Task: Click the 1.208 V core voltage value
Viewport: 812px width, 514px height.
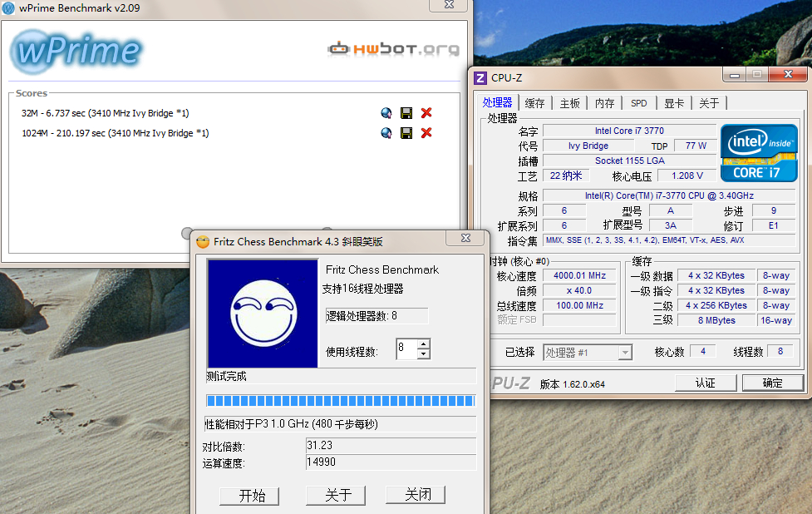Action: [x=687, y=176]
